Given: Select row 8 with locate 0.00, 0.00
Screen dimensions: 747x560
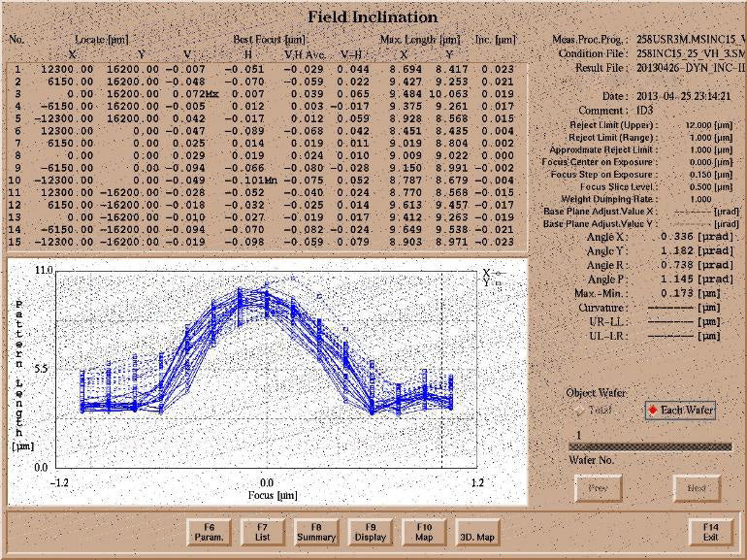Looking at the screenshot, I should pyautogui.click(x=262, y=155).
